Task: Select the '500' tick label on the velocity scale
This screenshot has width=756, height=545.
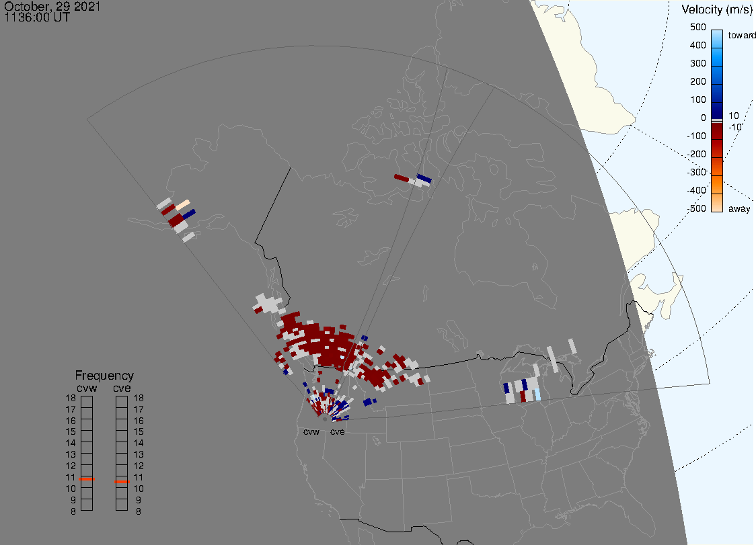Action: click(x=697, y=27)
